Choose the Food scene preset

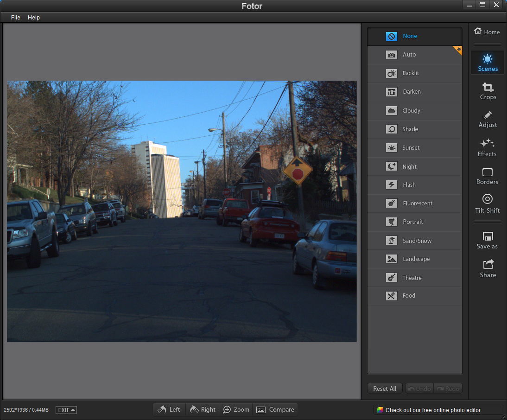pyautogui.click(x=414, y=296)
